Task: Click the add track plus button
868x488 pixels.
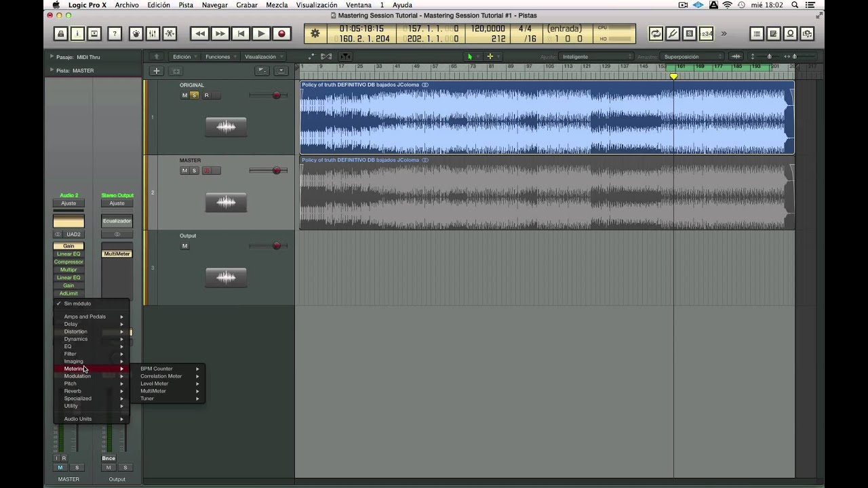Action: click(x=156, y=70)
